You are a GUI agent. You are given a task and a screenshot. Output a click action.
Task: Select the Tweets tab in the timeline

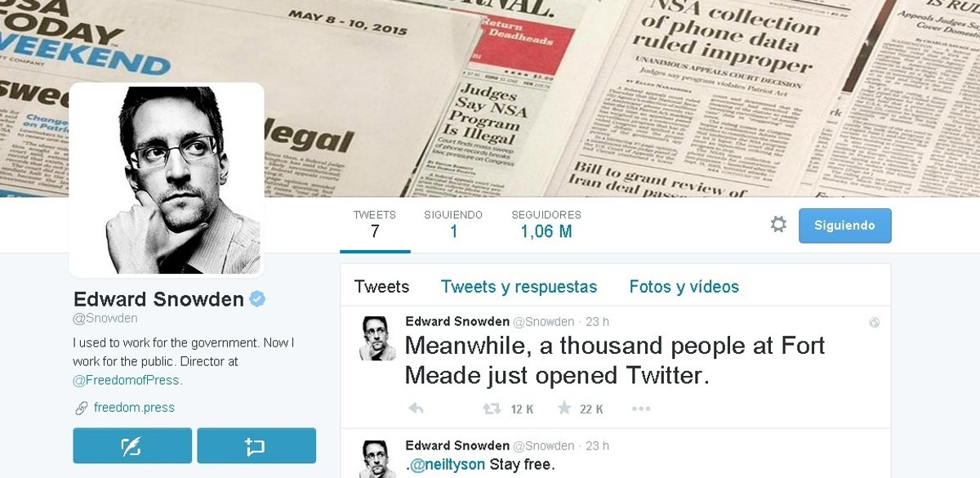(x=381, y=287)
